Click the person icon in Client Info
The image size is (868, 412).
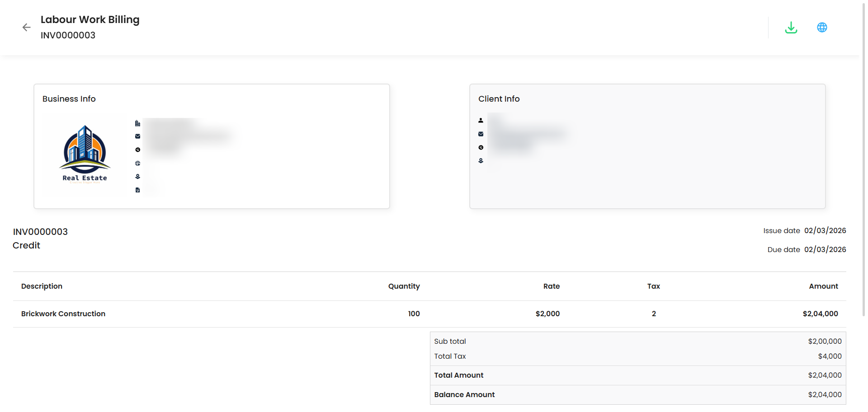[481, 121]
